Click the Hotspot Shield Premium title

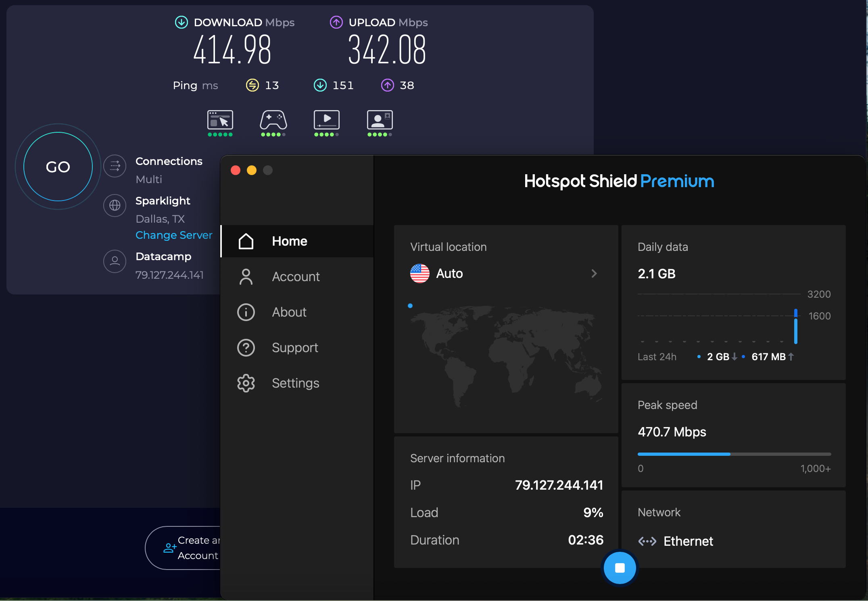click(x=619, y=181)
